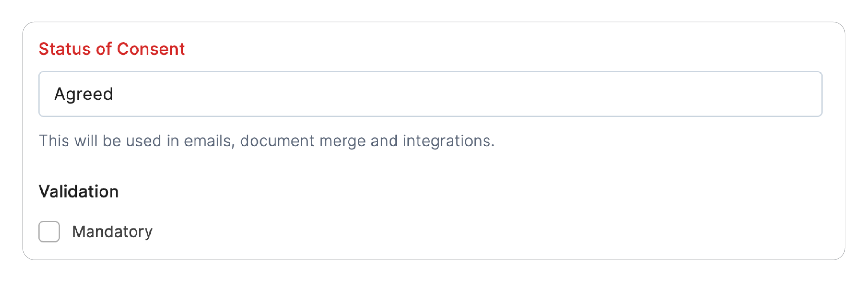Screen dimensions: 868x282
Task: Click the word will in helper text
Action: [86, 141]
